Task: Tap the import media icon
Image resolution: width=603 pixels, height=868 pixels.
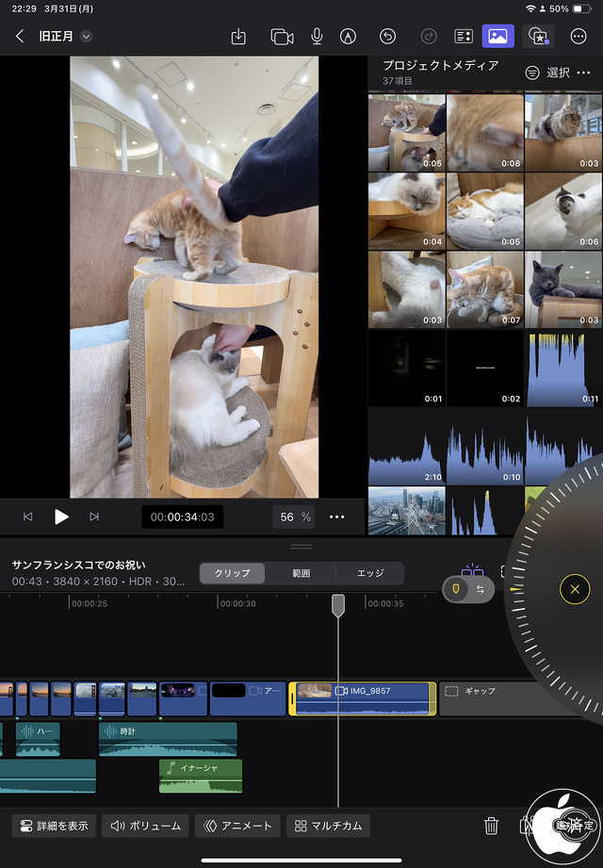Action: pos(238,37)
